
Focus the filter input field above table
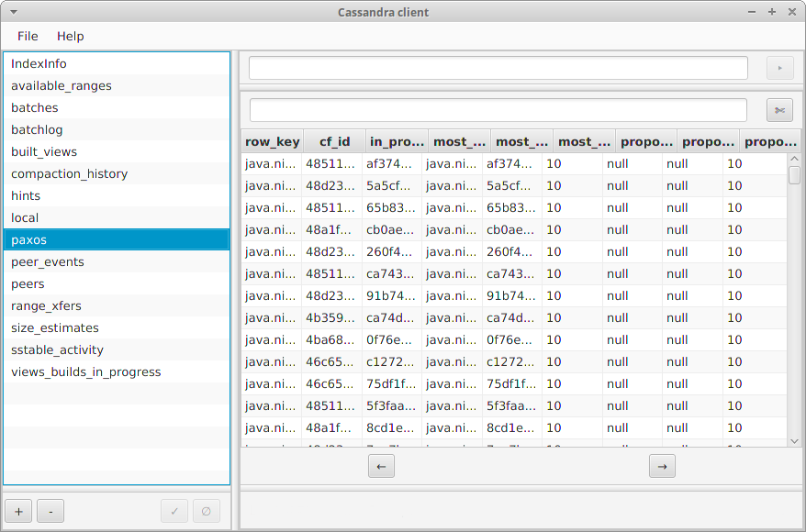tap(498, 110)
